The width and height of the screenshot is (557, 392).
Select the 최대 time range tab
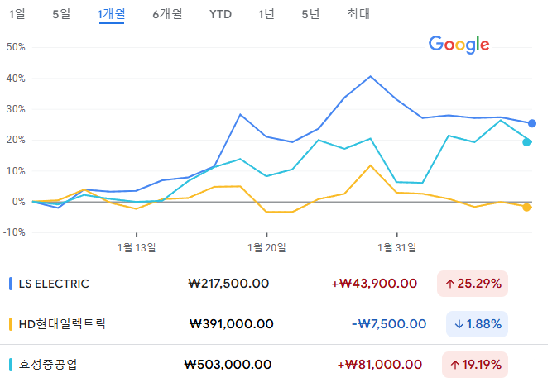click(358, 14)
